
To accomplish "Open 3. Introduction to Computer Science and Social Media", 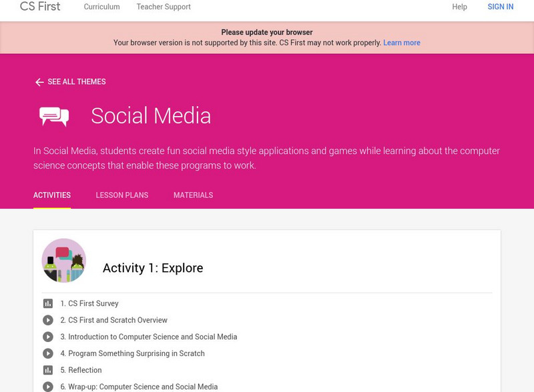I will (x=149, y=337).
